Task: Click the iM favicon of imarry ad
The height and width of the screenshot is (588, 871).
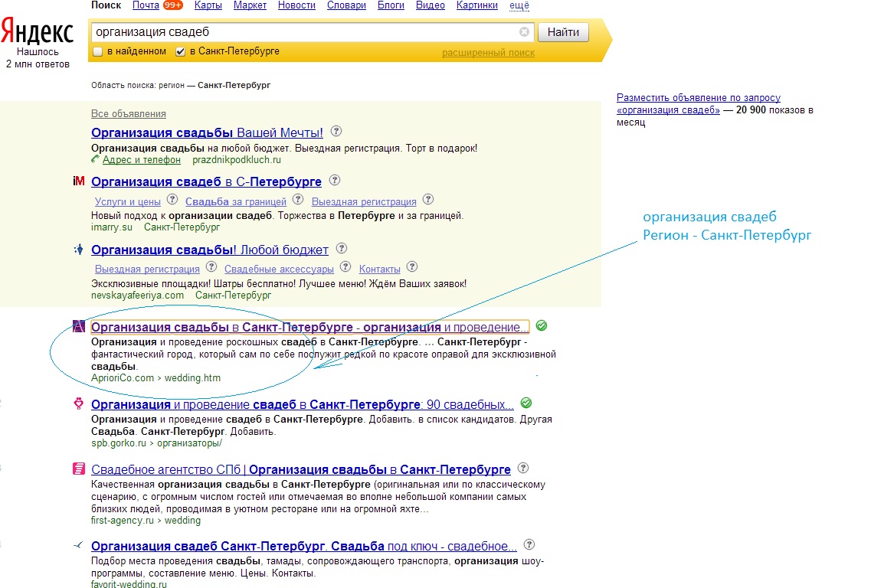Action: click(79, 181)
